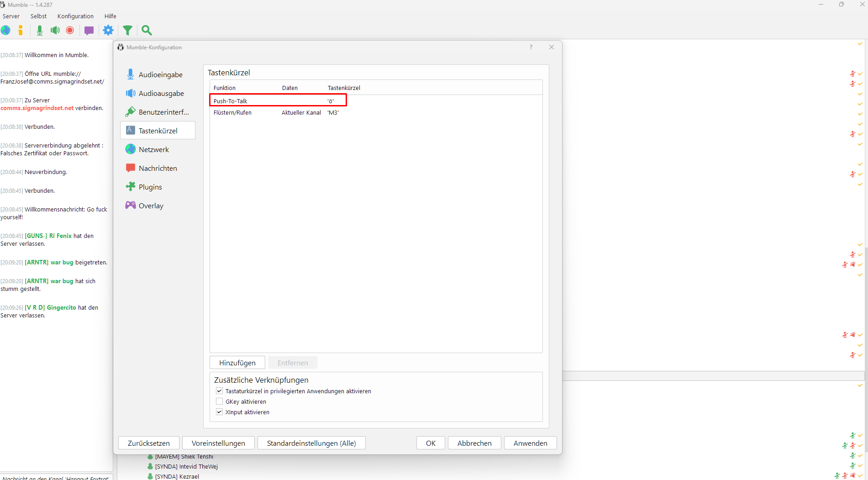Toggle shortcuts in privileged applications checkbox
Viewport: 868px width, 480px height.
pos(220,391)
